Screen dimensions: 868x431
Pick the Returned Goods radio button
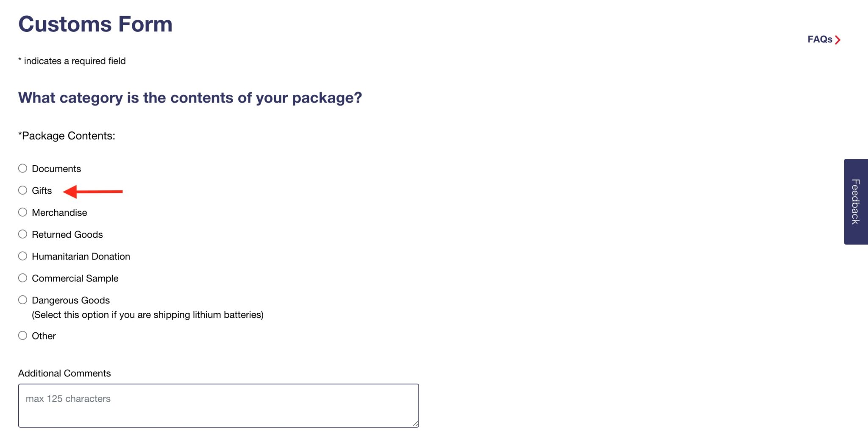[x=23, y=234]
